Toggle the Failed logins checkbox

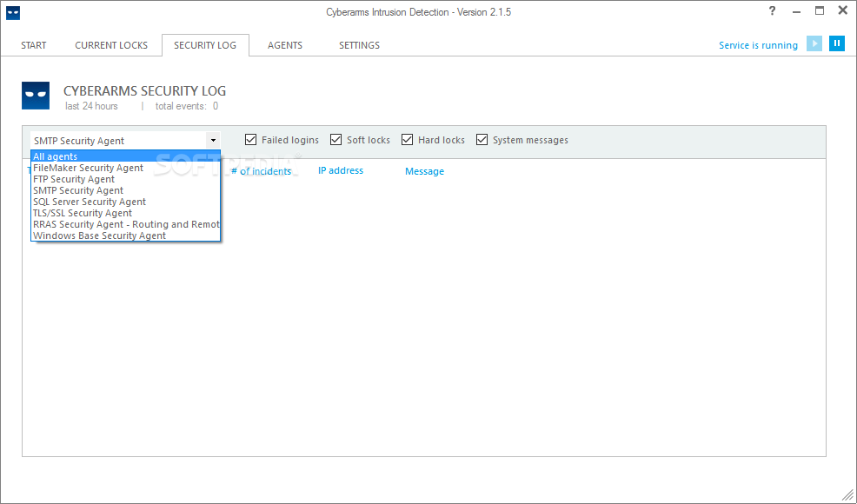251,140
